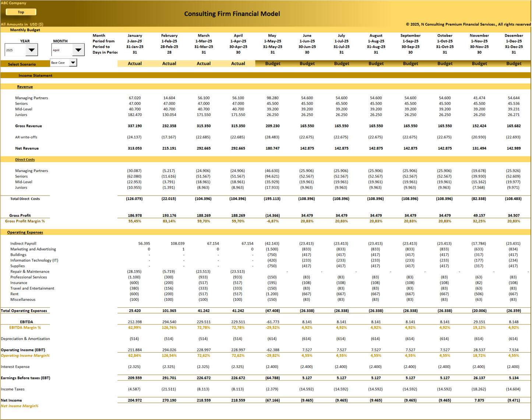The image size is (532, 420).
Task: Click the Indirect Payroll row label
Action: (23, 244)
